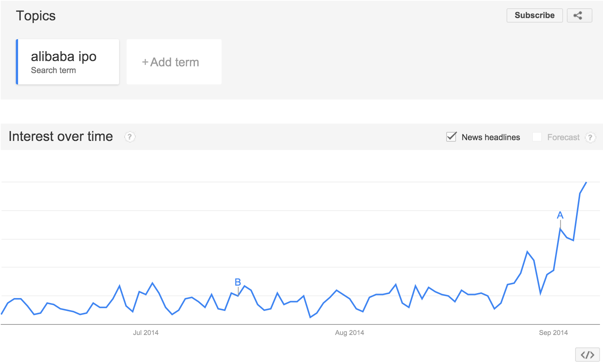Click the Topics heading

point(36,16)
